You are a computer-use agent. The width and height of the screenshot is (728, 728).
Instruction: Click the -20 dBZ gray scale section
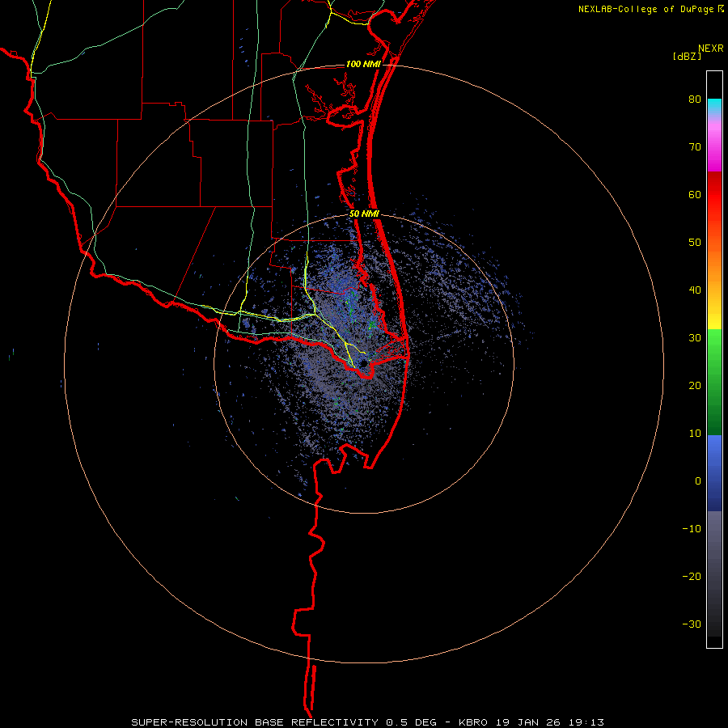(x=714, y=577)
